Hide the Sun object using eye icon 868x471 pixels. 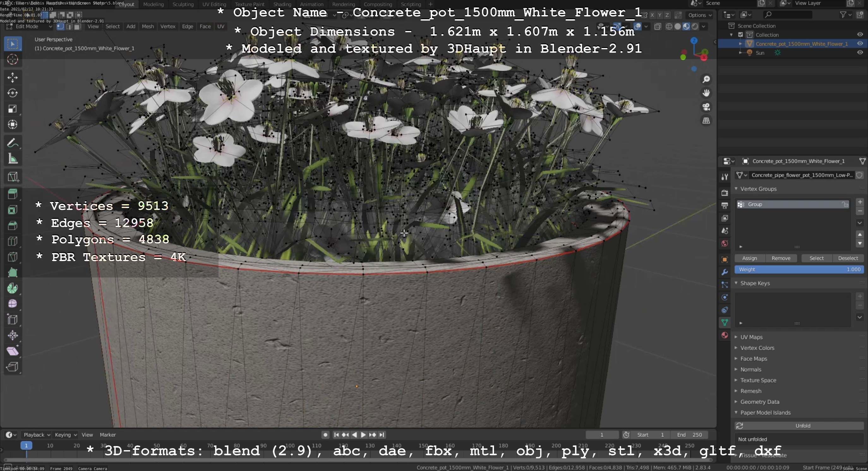click(x=860, y=52)
